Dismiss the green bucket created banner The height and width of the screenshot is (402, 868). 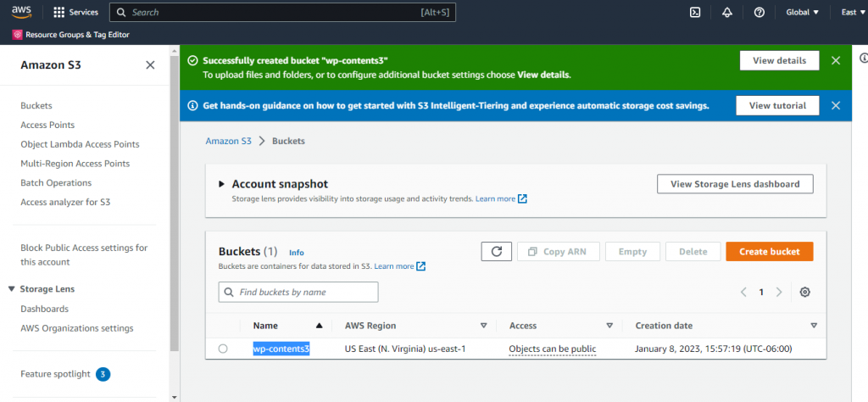(836, 60)
